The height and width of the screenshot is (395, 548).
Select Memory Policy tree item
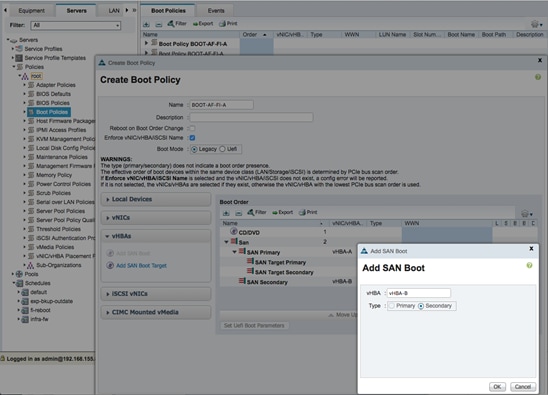54,175
